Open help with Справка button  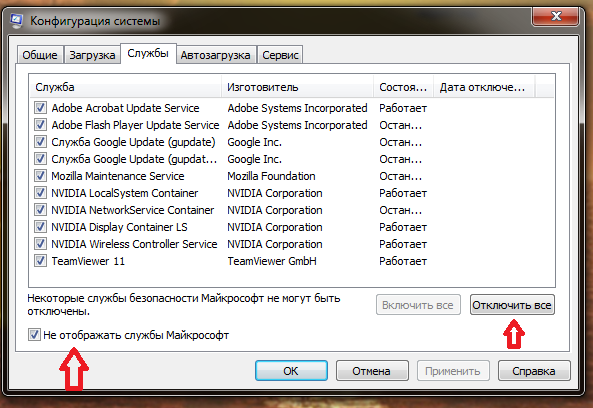[x=534, y=371]
